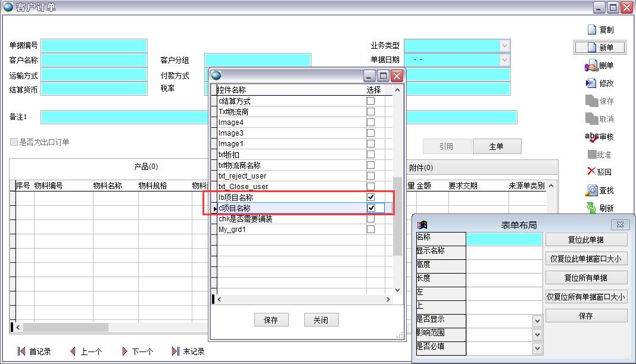Open the 业务类型 dropdown
The height and width of the screenshot is (364, 636).
(x=504, y=46)
